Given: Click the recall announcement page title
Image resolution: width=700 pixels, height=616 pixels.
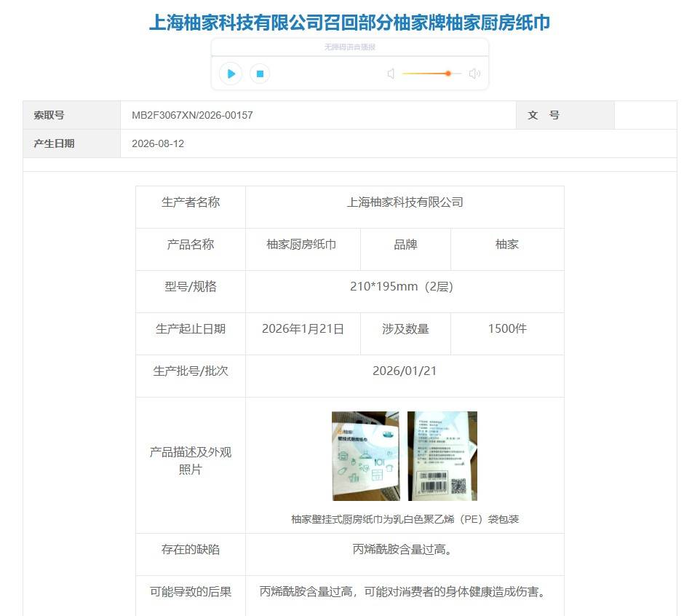Looking at the screenshot, I should point(349,23).
